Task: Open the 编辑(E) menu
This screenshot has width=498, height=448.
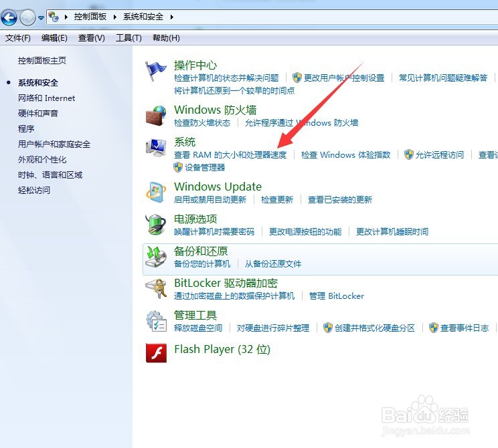Action: point(54,38)
